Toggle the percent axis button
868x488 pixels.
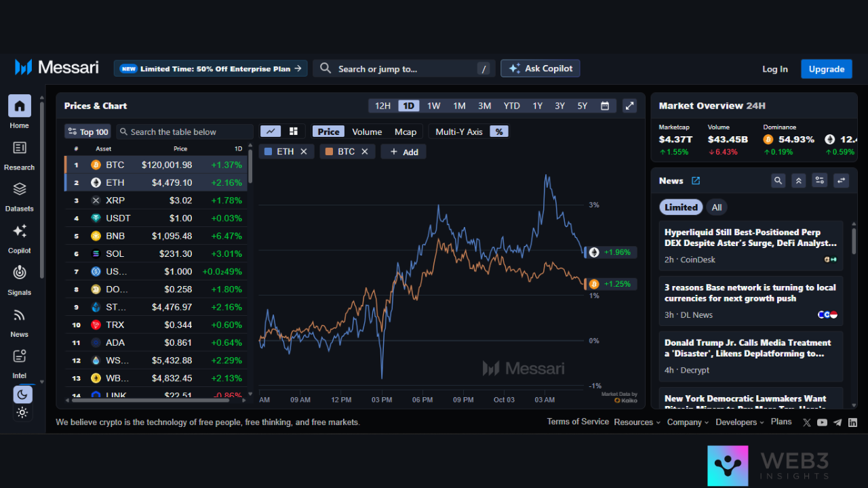click(499, 131)
